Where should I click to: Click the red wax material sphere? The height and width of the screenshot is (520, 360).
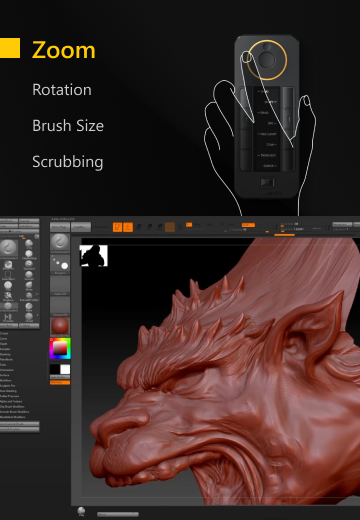coord(60,327)
